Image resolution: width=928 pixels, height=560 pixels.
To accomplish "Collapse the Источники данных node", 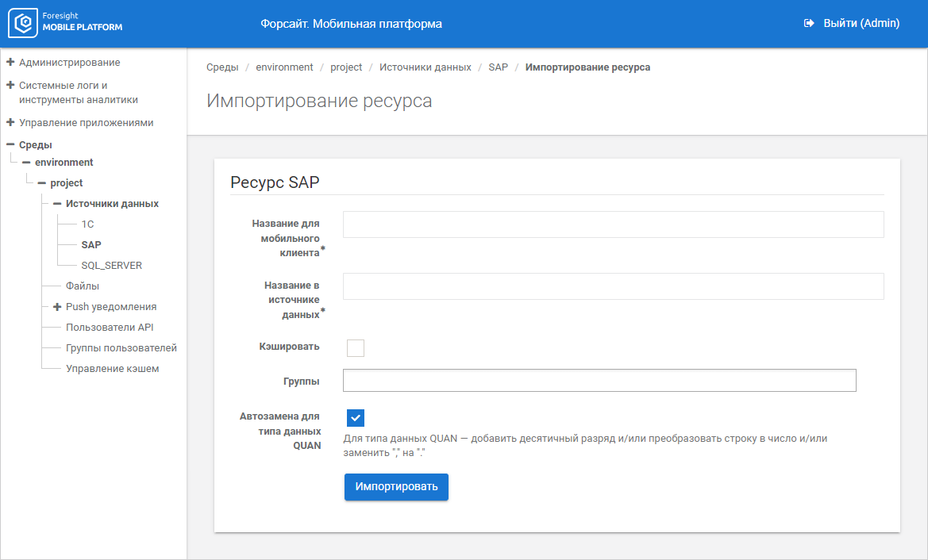I will click(x=57, y=204).
